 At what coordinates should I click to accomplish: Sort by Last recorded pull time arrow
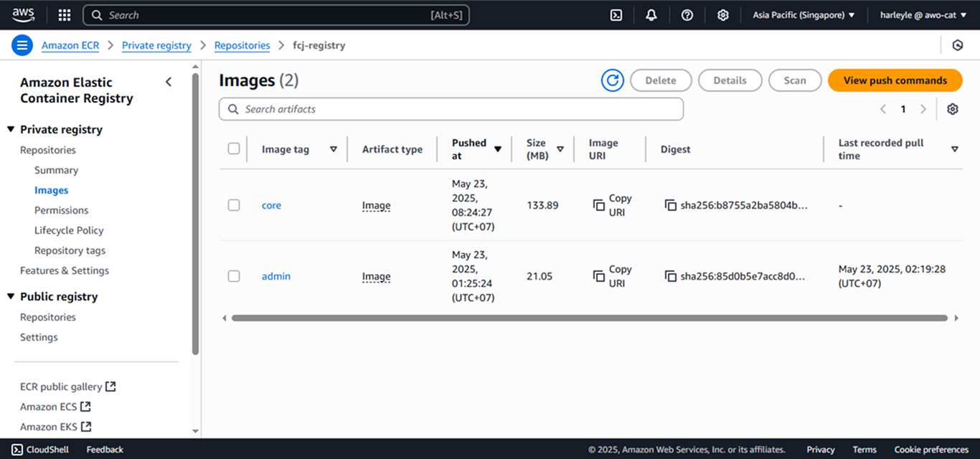click(955, 149)
